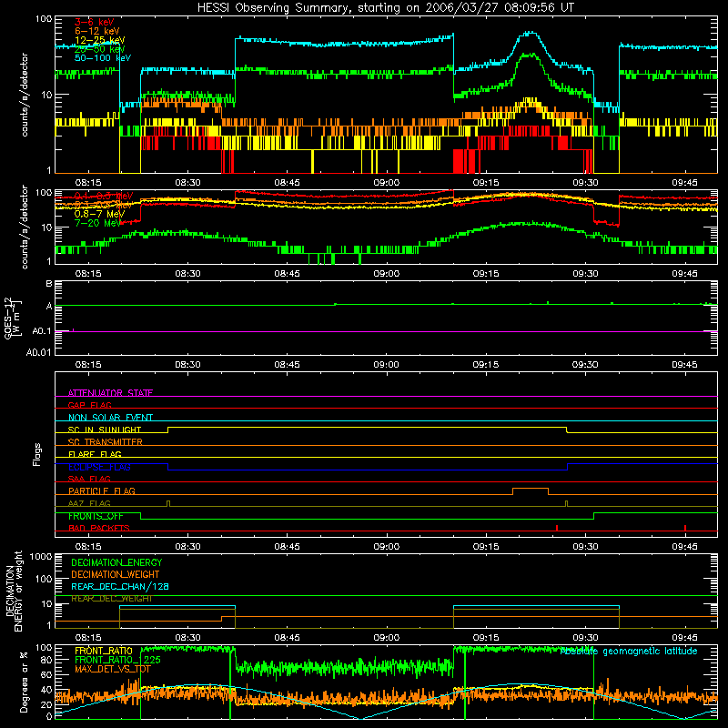Click the 09:00 tick under the top plot

386,183
